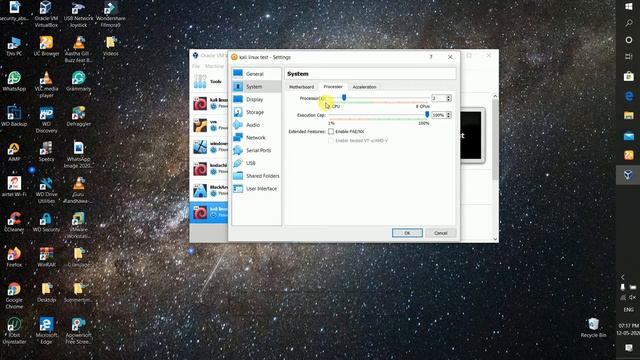The height and width of the screenshot is (360, 640).
Task: Decrease Execution Cap with spinbox down arrow
Action: [x=449, y=117]
